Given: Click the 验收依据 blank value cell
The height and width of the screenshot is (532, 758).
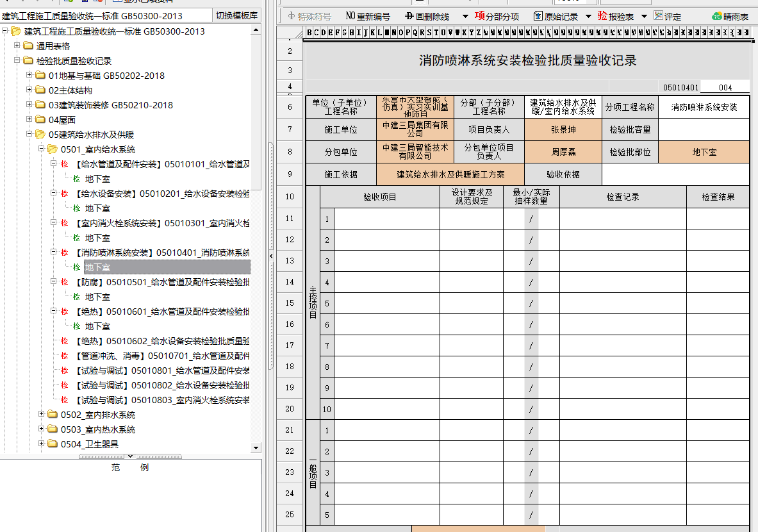Looking at the screenshot, I should coord(675,174).
